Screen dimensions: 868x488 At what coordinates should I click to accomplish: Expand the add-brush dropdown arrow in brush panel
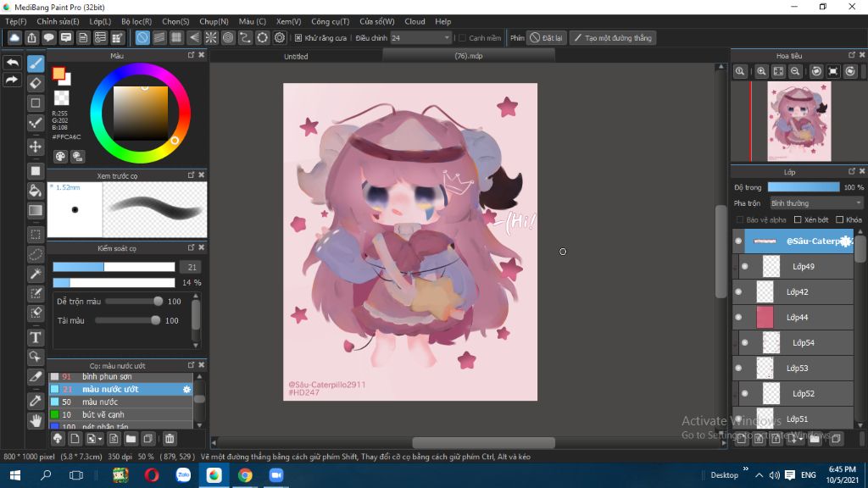coord(100,440)
